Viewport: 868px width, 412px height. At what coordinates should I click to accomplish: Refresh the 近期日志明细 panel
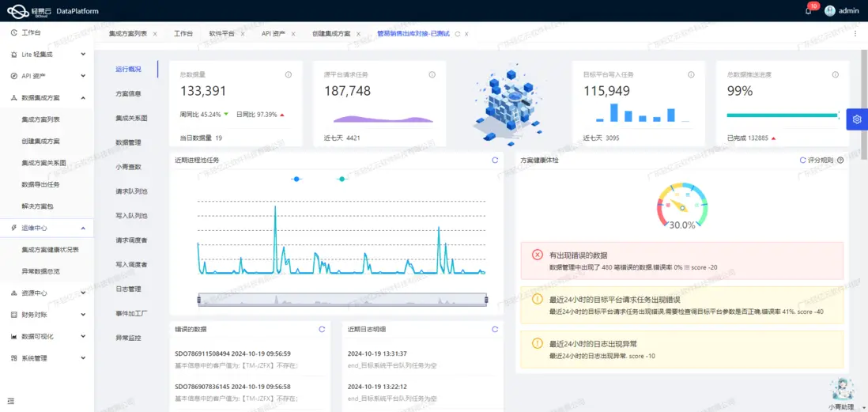[495, 329]
